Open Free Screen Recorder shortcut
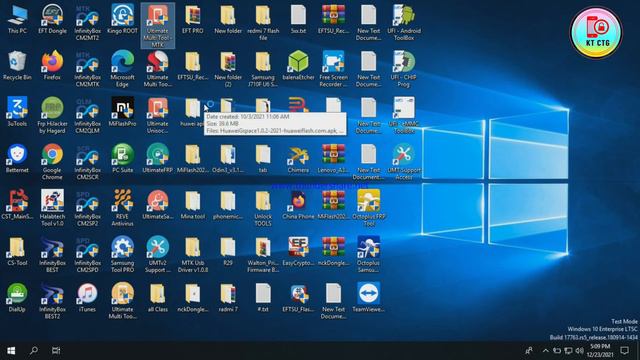The height and width of the screenshot is (360, 640). pos(333,69)
